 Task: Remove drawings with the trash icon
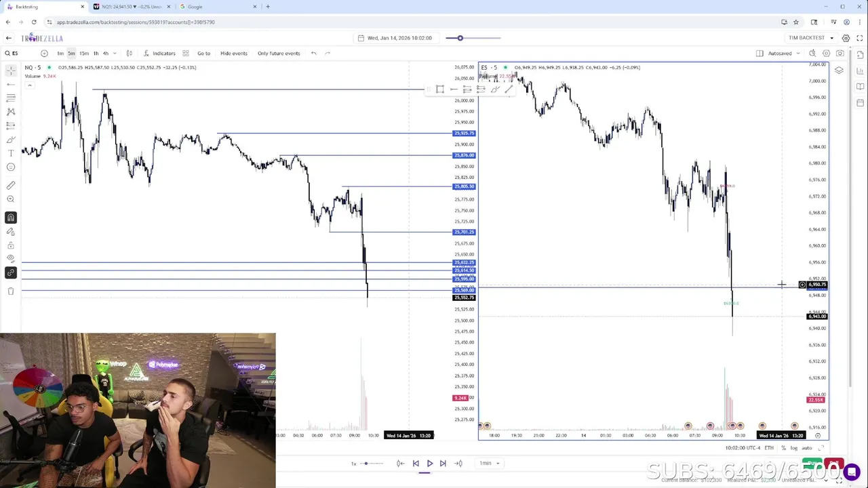[x=11, y=291]
